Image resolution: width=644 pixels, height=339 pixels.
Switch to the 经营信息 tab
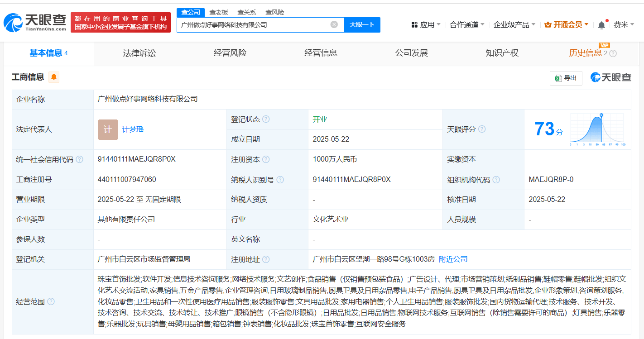[321, 53]
